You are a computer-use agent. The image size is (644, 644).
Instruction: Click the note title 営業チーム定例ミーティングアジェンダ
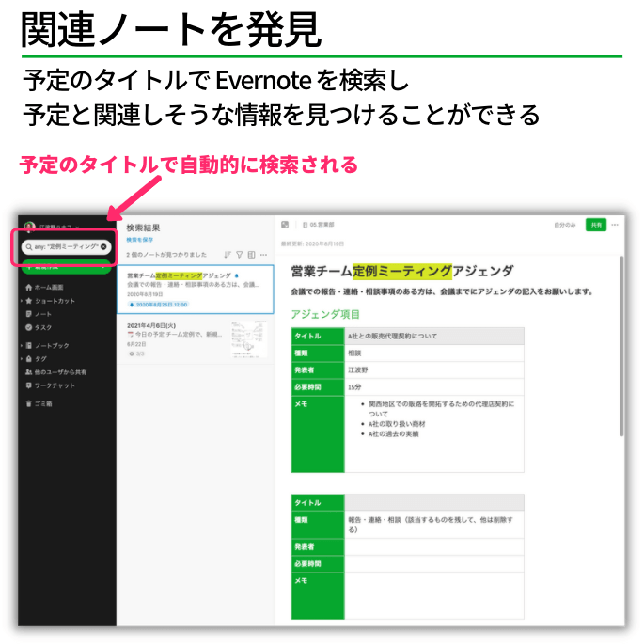pyautogui.click(x=402, y=271)
